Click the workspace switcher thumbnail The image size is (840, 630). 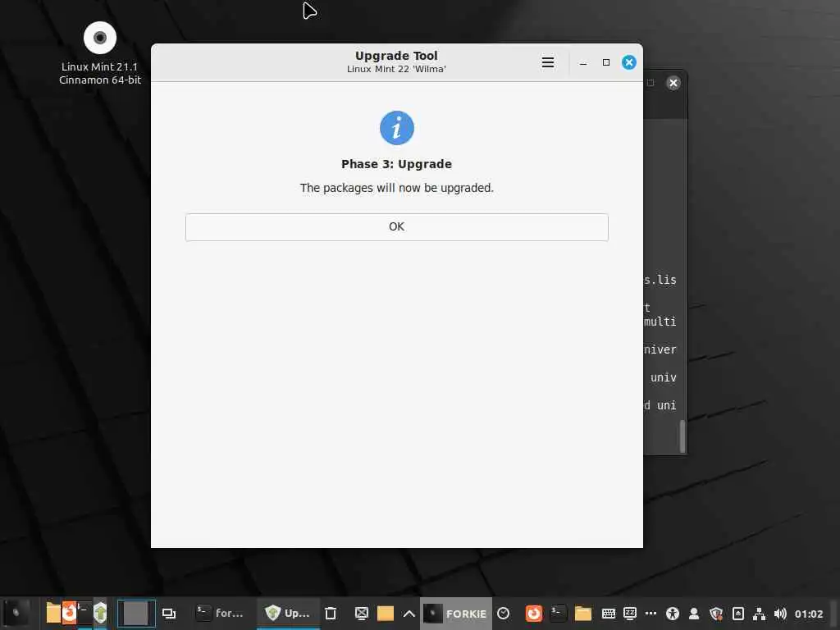tap(136, 614)
